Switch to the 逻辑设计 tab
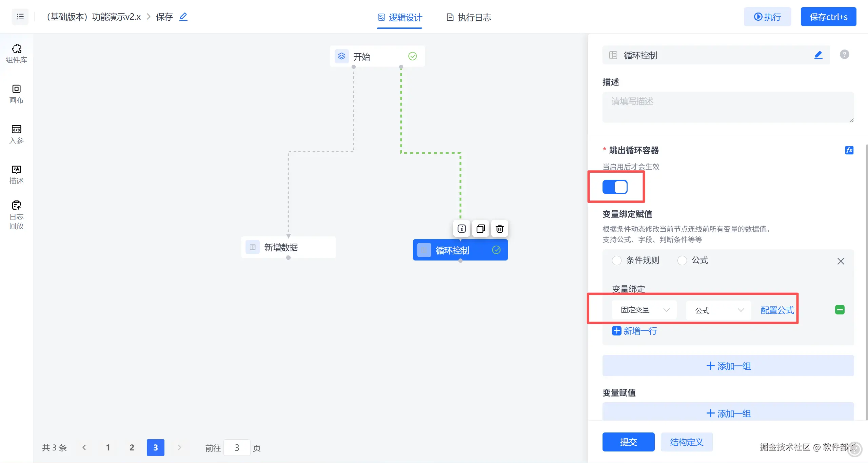This screenshot has height=463, width=868. click(x=400, y=17)
